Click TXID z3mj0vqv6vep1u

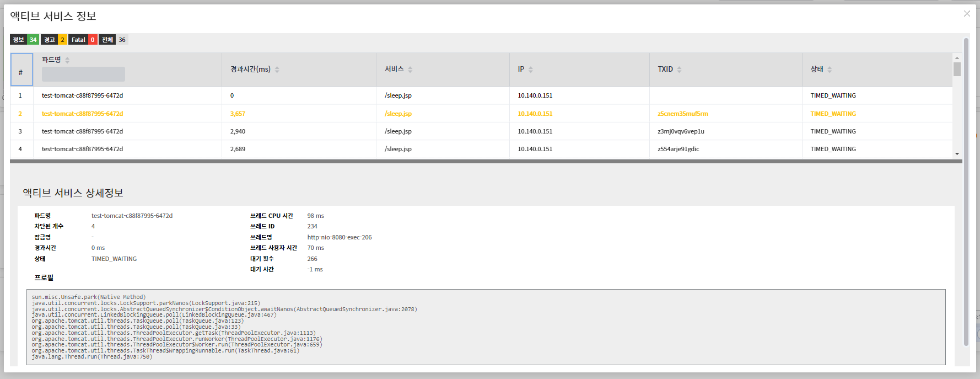click(x=681, y=131)
